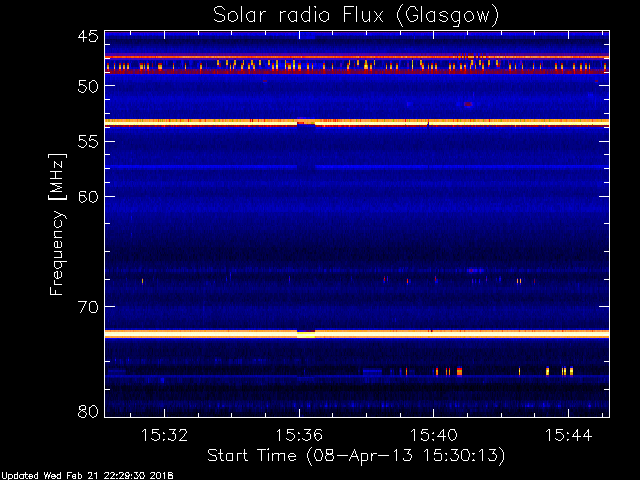The height and width of the screenshot is (480, 640).
Task: Click the '15:44' time tick label
Action: [568, 436]
